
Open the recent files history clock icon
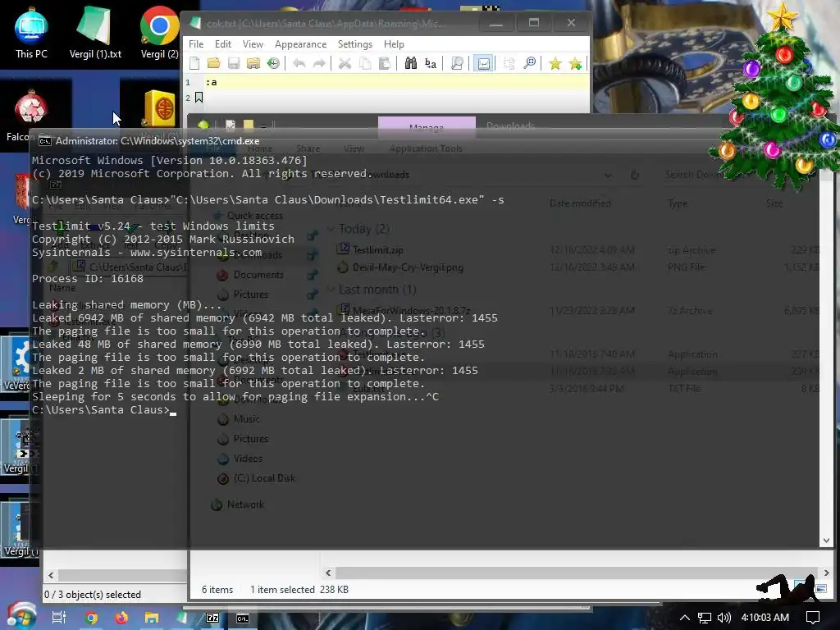(273, 64)
